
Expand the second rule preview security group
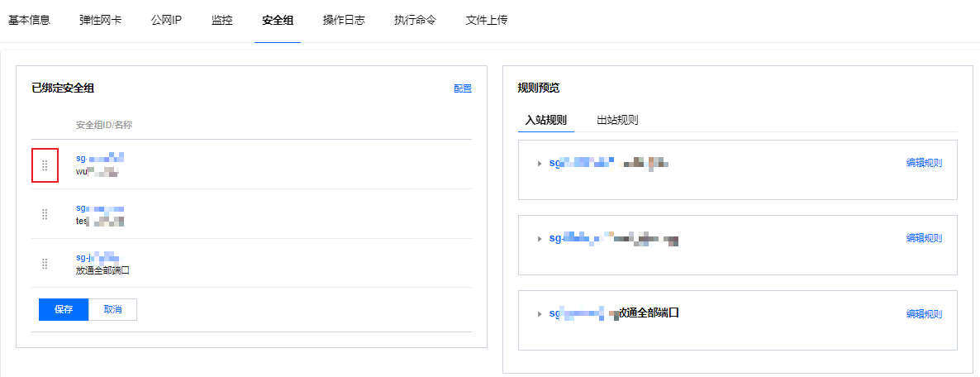pyautogui.click(x=539, y=239)
